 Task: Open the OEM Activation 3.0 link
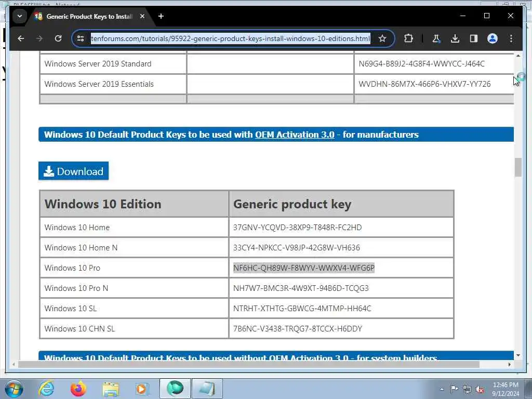coord(295,135)
